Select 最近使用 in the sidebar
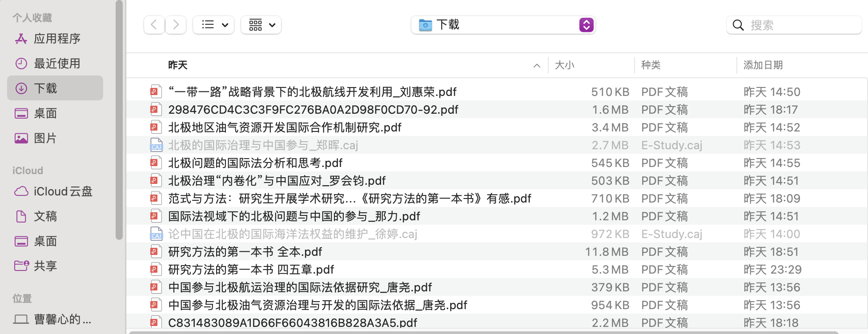868x334 pixels. tap(57, 64)
